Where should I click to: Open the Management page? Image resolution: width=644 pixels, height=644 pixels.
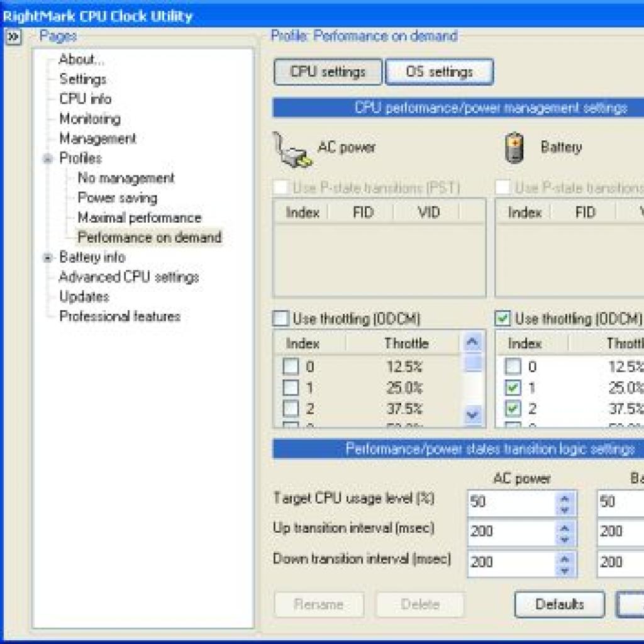(97, 138)
